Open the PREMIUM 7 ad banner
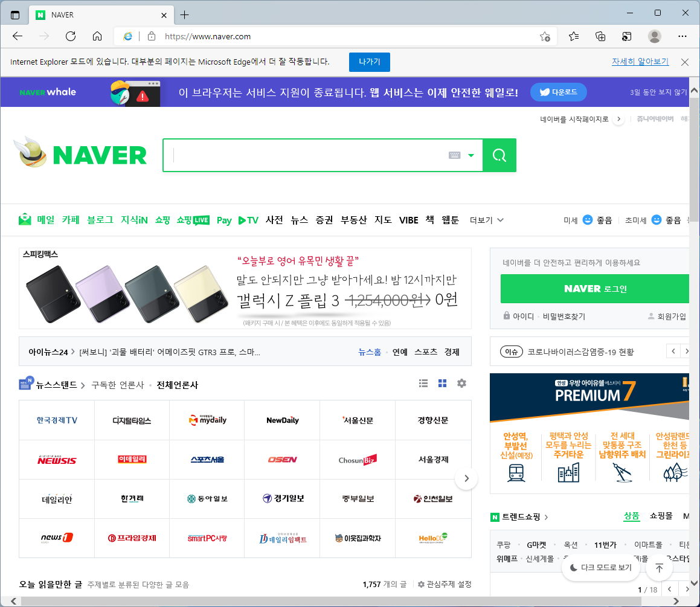Viewport: 700px width, 607px height. click(x=589, y=433)
